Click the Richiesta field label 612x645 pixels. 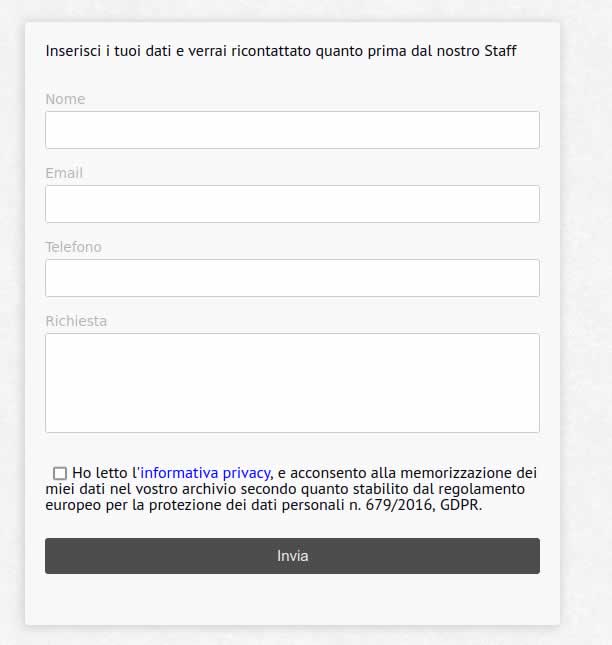click(76, 321)
